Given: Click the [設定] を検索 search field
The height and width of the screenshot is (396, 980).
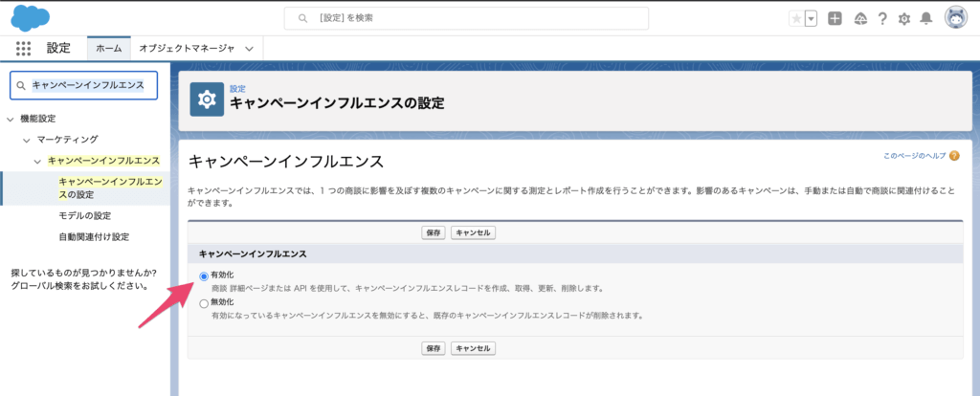Looking at the screenshot, I should coord(466,18).
